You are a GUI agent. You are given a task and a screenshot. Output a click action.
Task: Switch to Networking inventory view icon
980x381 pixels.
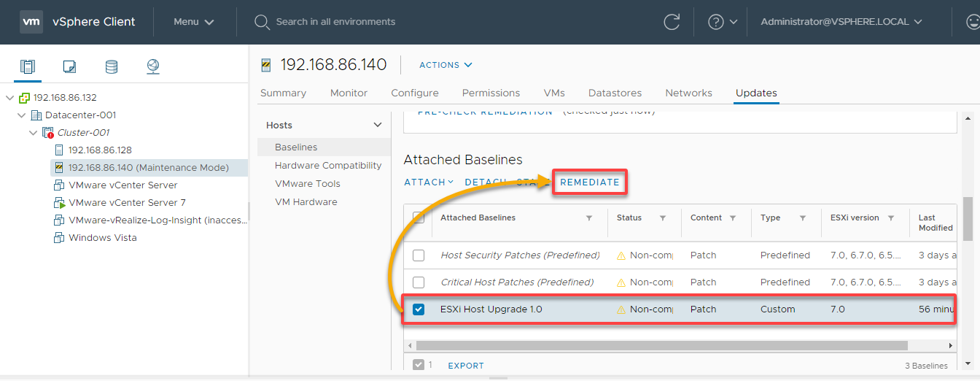(x=152, y=67)
